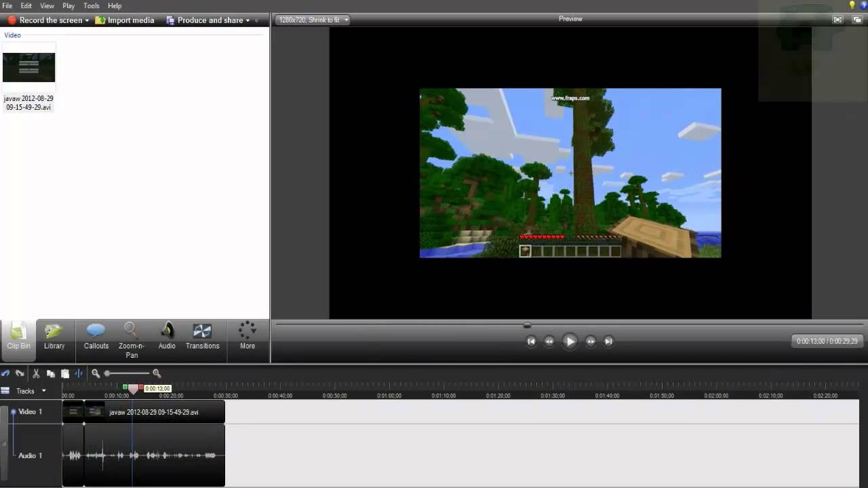Click the green selection start marker
The width and height of the screenshot is (868, 488).
tap(125, 387)
